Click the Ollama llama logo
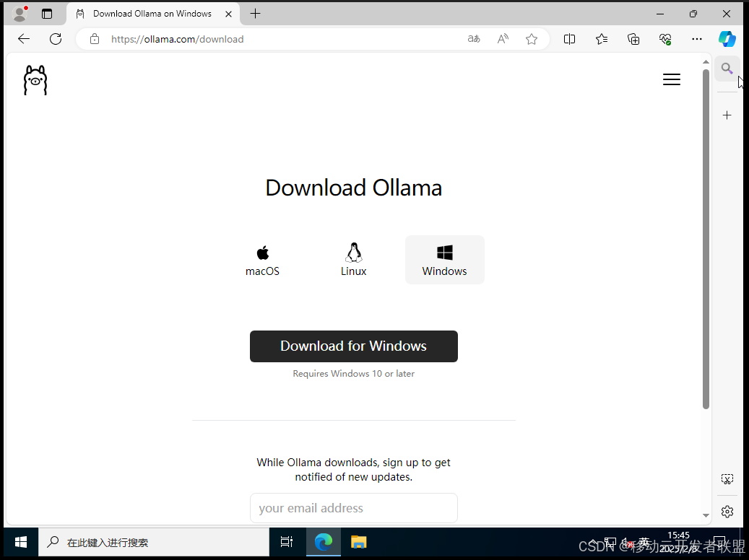 [35, 80]
